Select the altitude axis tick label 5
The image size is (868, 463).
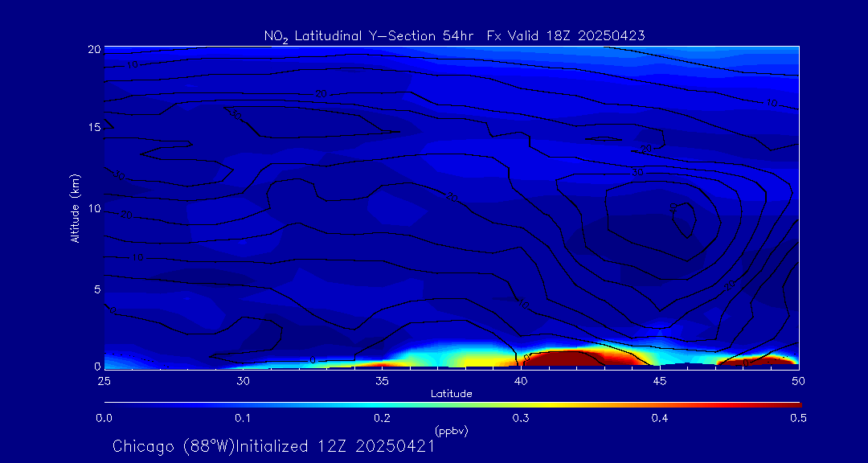click(x=97, y=289)
